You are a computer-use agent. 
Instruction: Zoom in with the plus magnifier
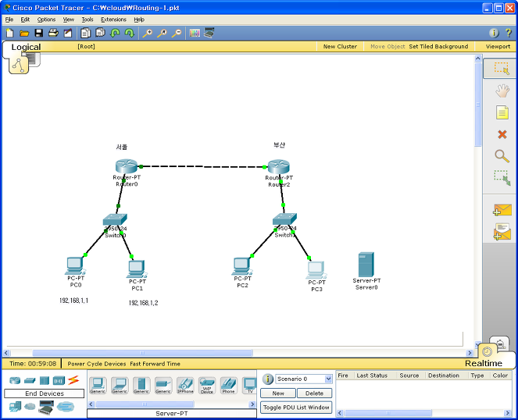point(147,33)
